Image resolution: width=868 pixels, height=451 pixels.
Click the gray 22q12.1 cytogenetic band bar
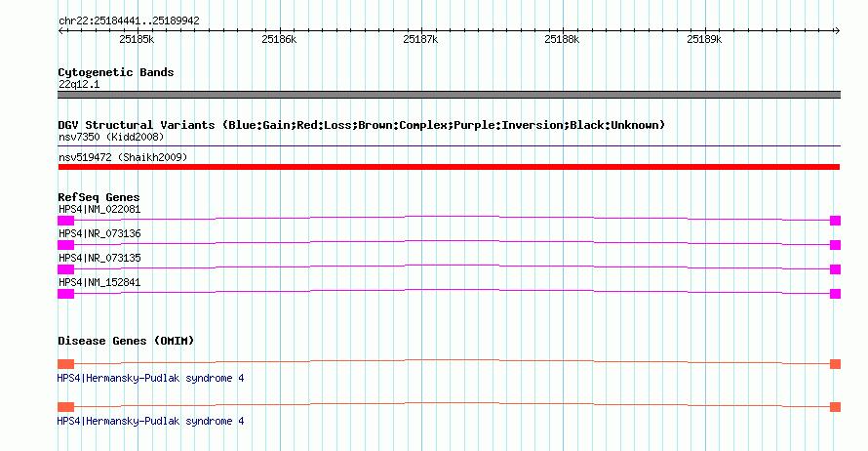pos(449,95)
